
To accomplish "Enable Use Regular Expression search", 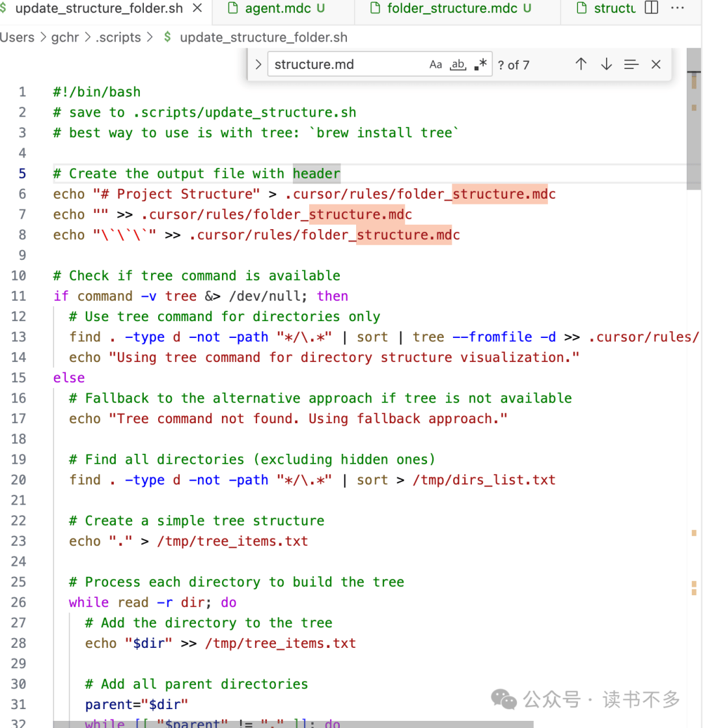I will click(480, 64).
